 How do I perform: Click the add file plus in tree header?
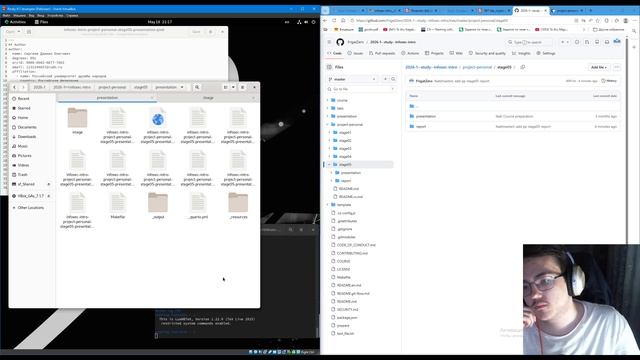pos(385,79)
